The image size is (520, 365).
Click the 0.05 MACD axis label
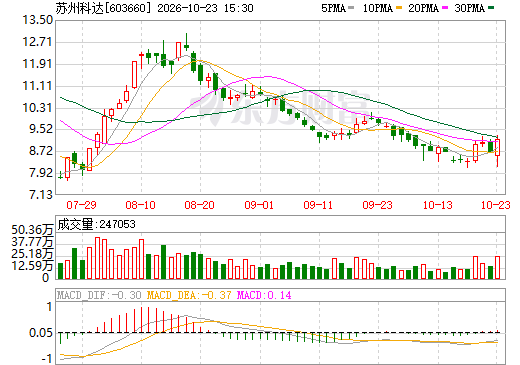click(41, 333)
